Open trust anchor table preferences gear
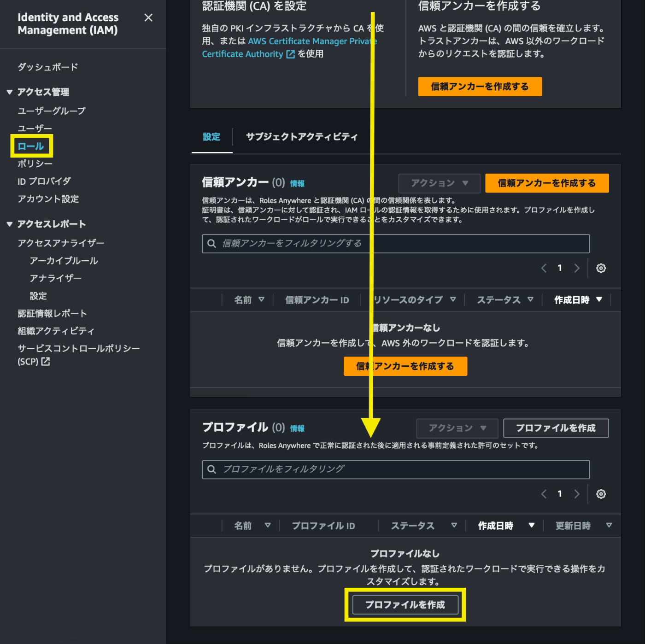Image resolution: width=645 pixels, height=644 pixels. pyautogui.click(x=601, y=268)
